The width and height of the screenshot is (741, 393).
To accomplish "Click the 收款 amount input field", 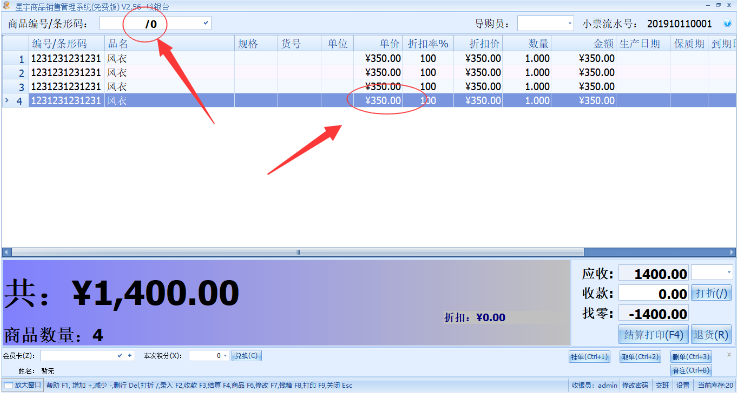I will 653,293.
